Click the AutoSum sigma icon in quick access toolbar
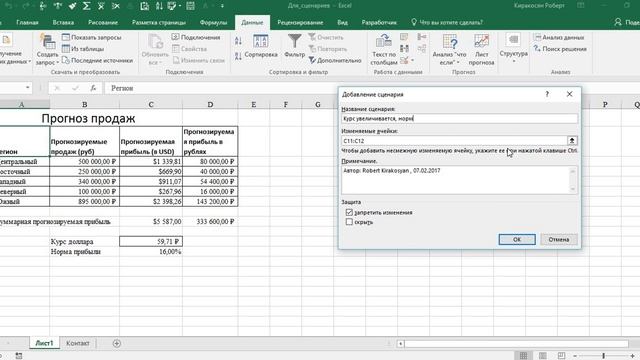This screenshot has width=640, height=360. [87, 6]
